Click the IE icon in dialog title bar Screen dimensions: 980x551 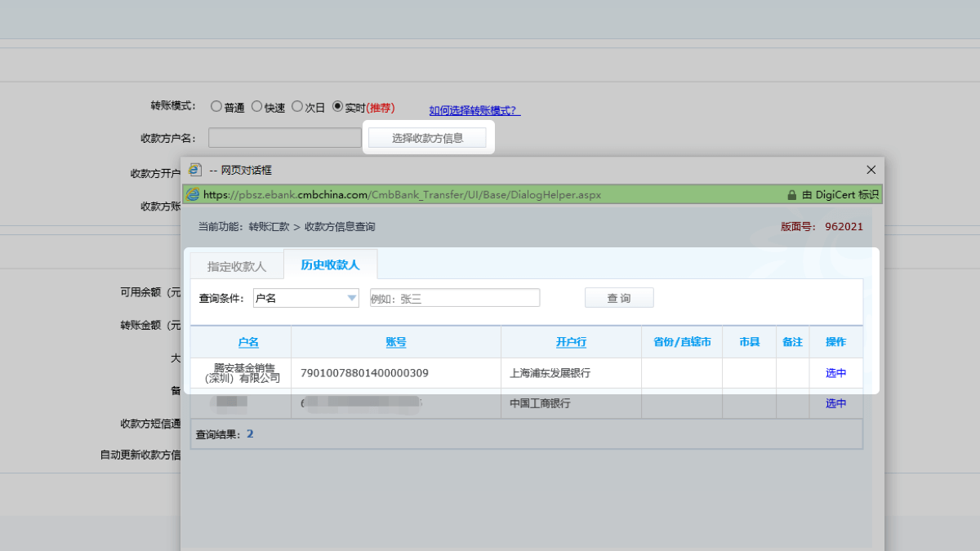[x=195, y=170]
